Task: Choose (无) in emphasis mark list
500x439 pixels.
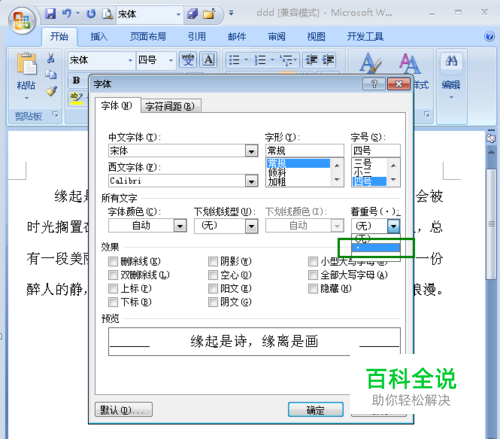Action: 376,239
